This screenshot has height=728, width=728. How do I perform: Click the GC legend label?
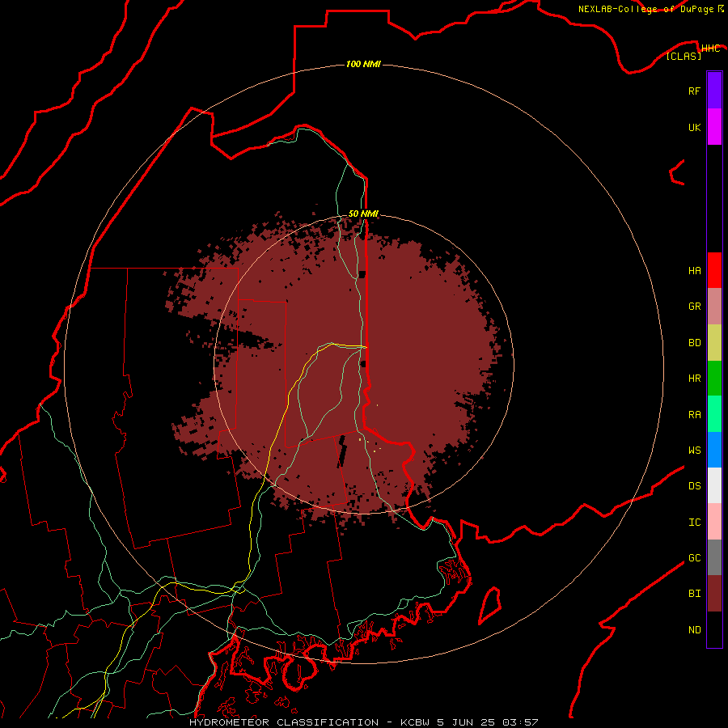click(694, 558)
